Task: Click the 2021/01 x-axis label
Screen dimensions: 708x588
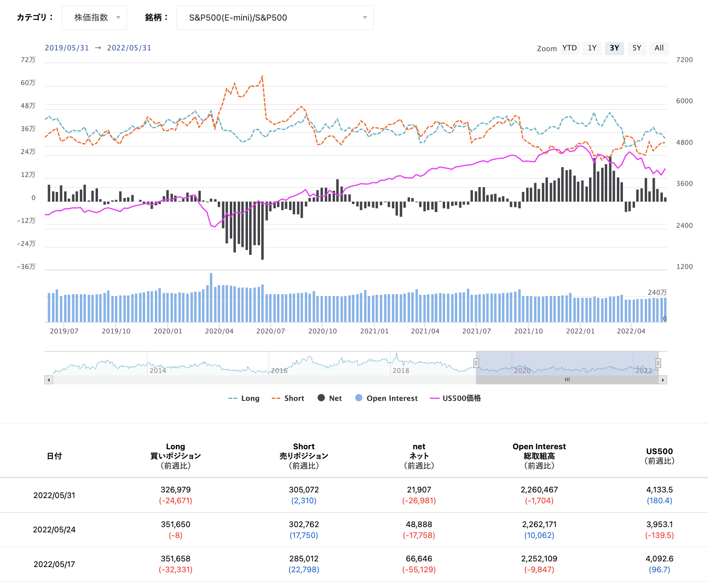Action: (x=375, y=332)
